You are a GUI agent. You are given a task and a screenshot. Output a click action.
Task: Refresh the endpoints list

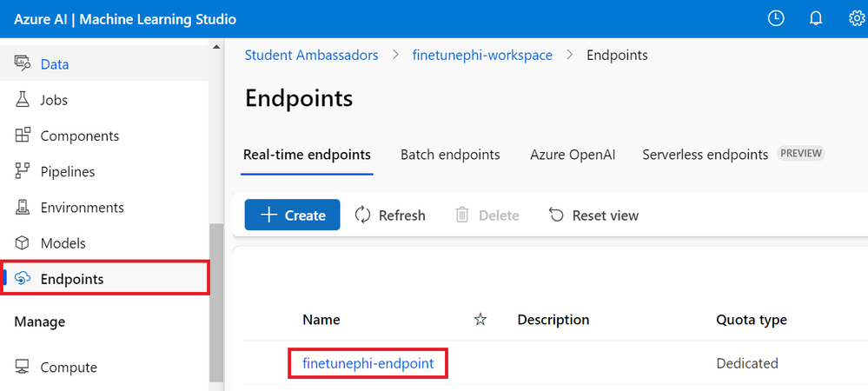(390, 215)
